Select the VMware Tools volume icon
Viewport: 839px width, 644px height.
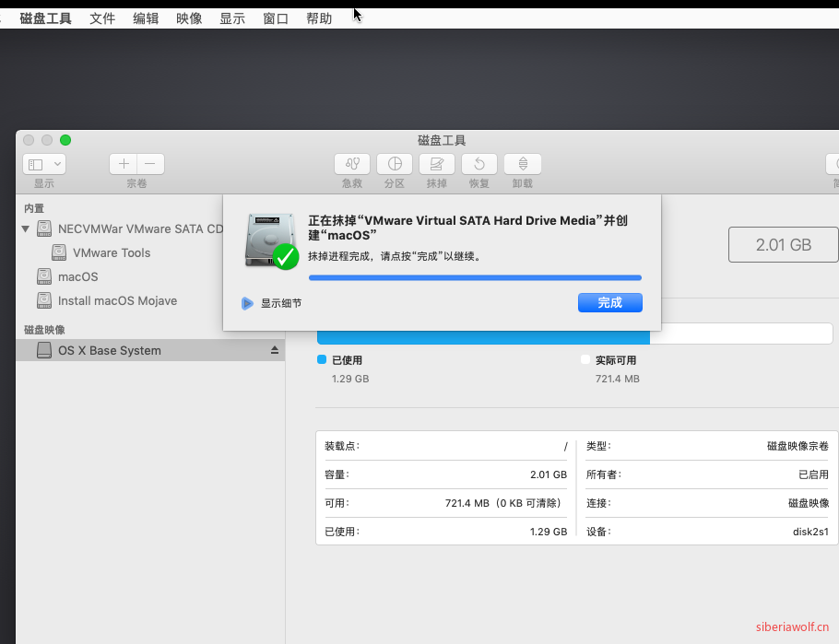point(59,252)
